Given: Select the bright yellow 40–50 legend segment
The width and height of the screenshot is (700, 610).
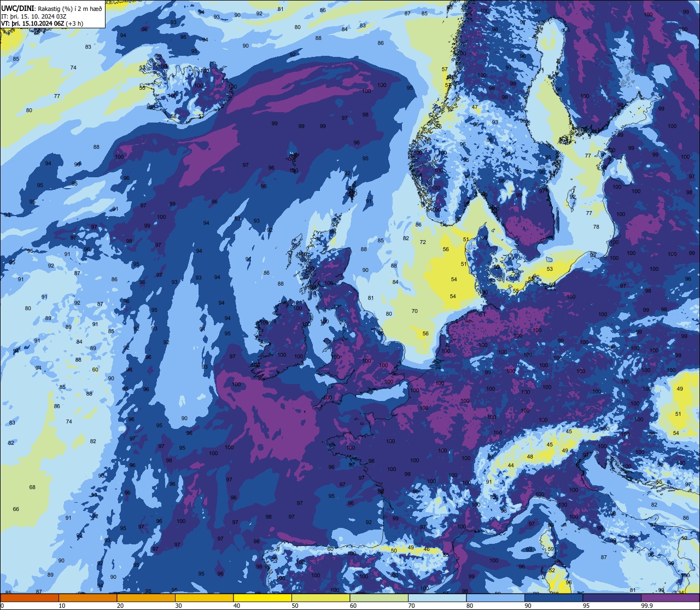Looking at the screenshot, I should (x=262, y=597).
